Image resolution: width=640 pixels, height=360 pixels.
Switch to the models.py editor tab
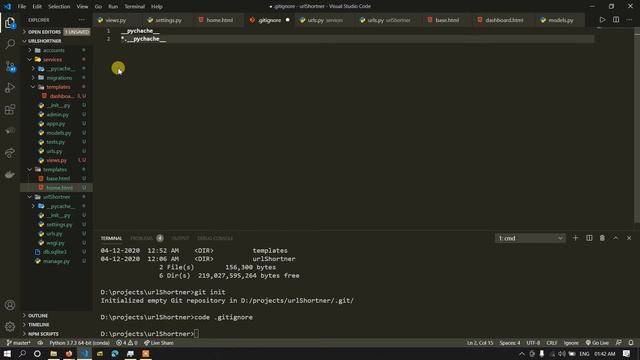tap(560, 20)
